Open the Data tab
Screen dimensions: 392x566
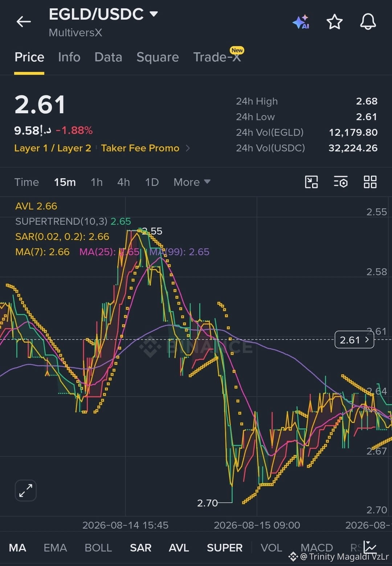tap(108, 57)
